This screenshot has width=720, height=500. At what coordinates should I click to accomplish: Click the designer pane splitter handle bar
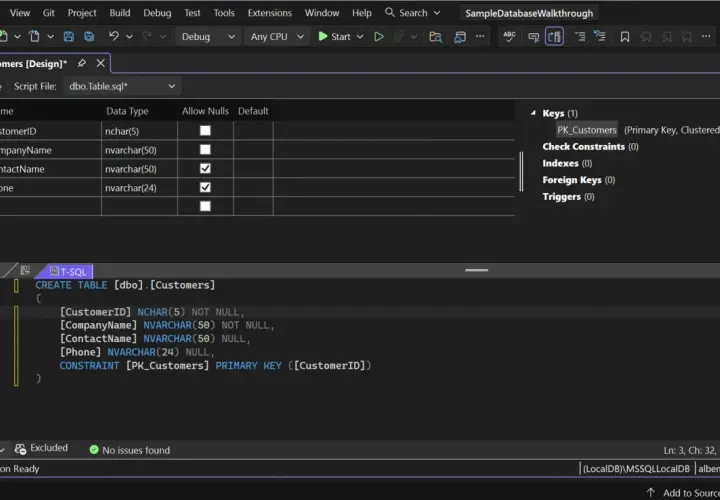click(x=476, y=270)
